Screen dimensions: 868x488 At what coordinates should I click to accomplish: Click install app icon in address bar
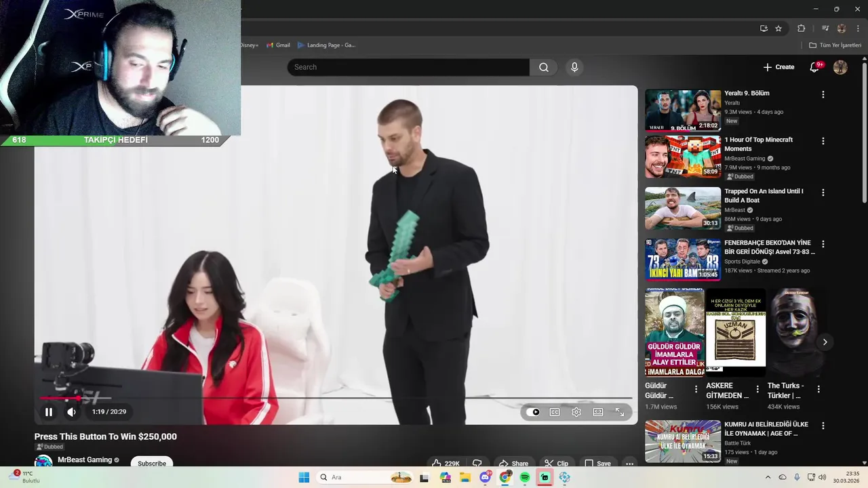tap(764, 28)
